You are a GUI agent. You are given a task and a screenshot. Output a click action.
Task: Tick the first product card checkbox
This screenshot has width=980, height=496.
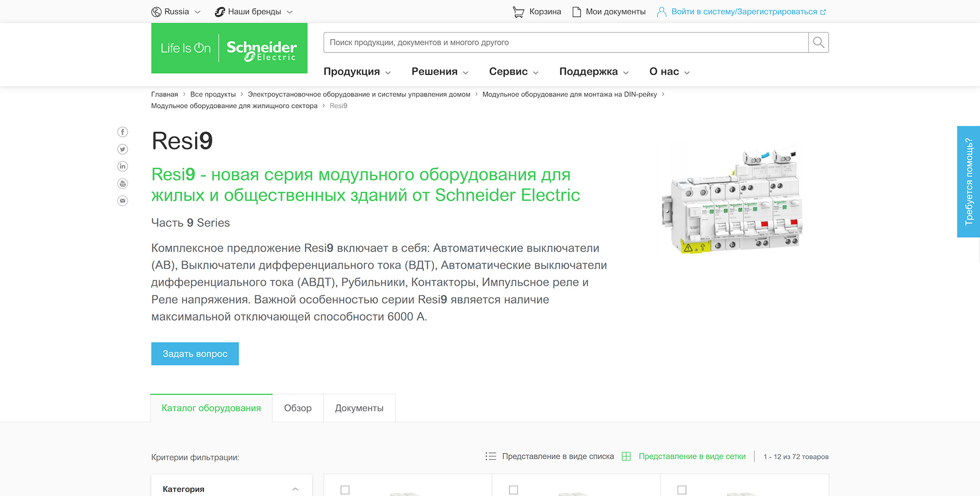pos(345,490)
